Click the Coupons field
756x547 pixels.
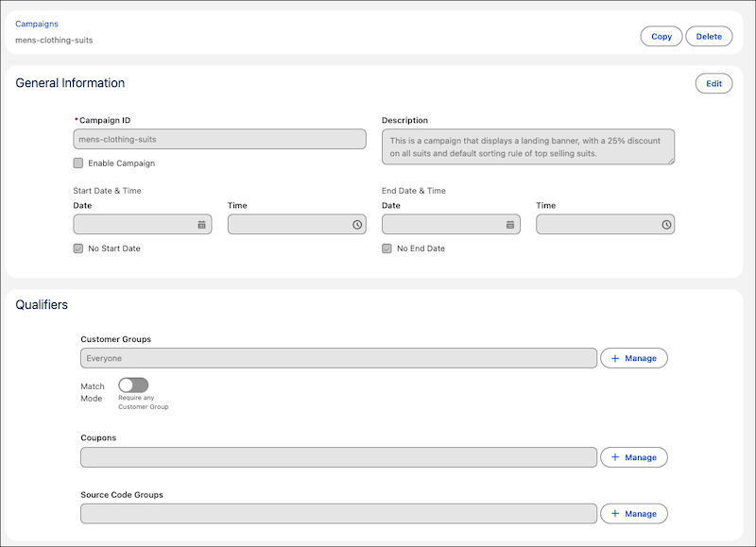point(338,457)
